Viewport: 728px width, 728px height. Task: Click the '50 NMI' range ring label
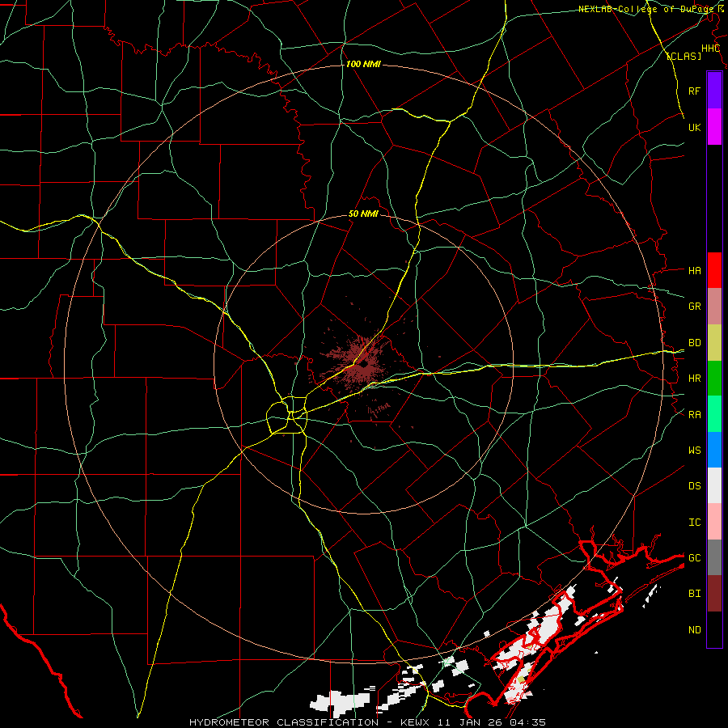363,214
